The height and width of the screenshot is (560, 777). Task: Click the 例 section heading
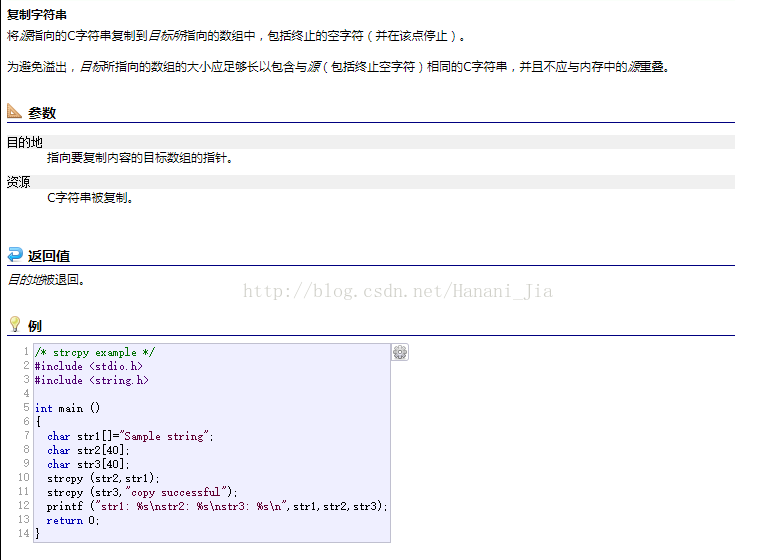(35, 326)
